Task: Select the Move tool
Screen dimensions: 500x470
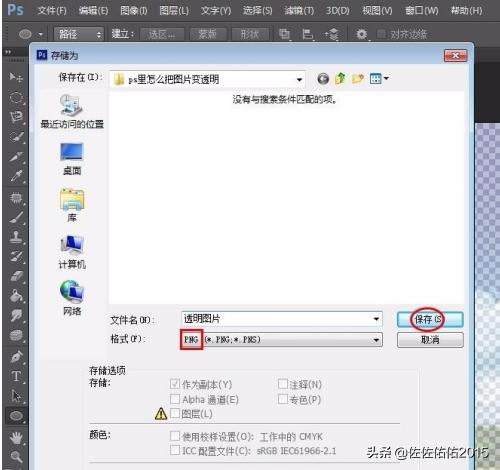Action: 16,78
